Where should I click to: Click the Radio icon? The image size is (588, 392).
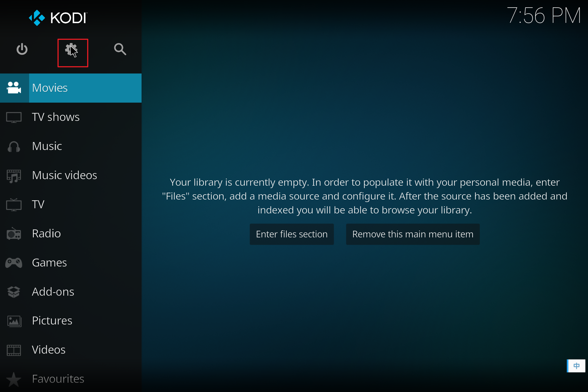14,234
